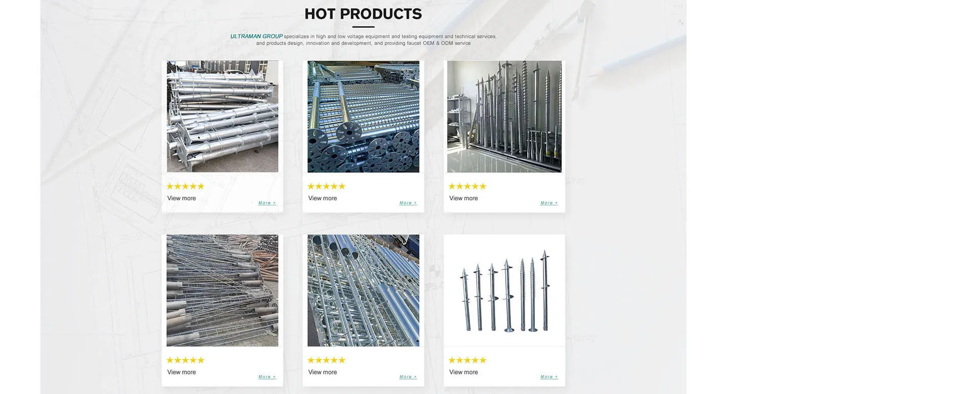This screenshot has width=980, height=394.
Task: Click 'More +' under the round flange screws
Action: (408, 203)
